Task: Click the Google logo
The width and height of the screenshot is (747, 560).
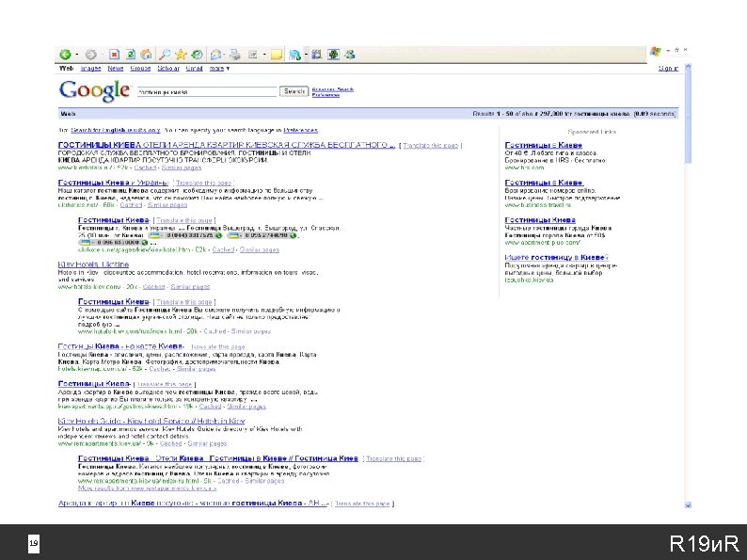Action: click(94, 90)
